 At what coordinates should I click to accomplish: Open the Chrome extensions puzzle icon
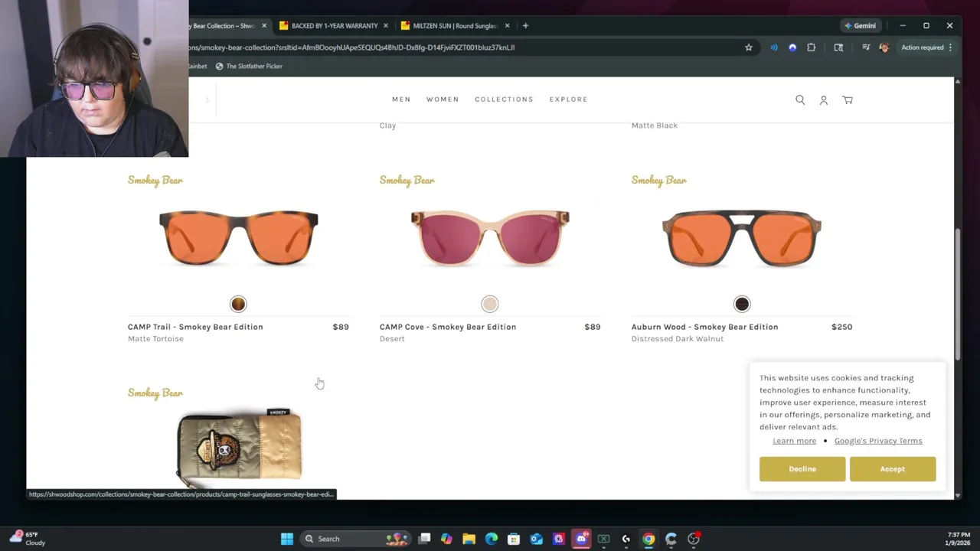click(812, 47)
